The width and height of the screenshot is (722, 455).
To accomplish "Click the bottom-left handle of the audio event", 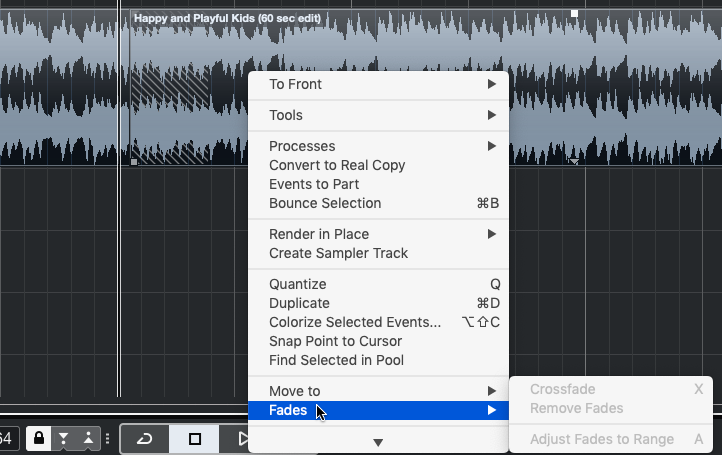I will (134, 161).
